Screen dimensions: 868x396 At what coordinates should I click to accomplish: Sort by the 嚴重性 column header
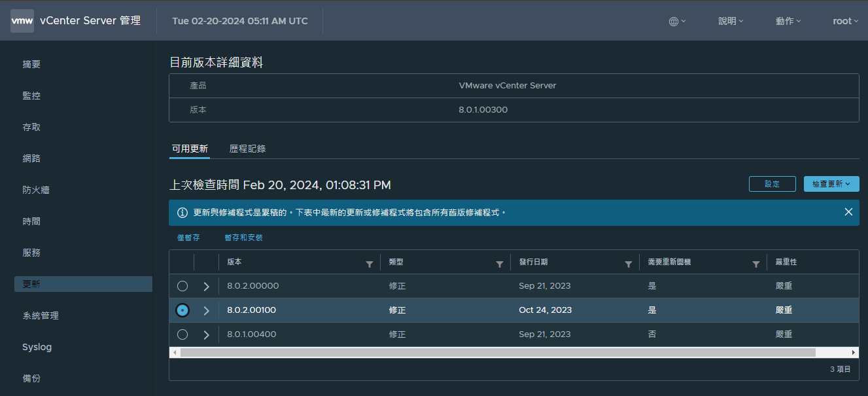[786, 262]
